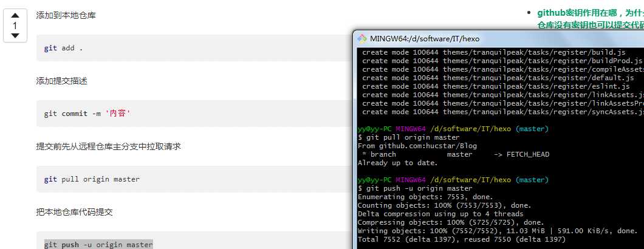Image resolution: width=644 pixels, height=249 pixels.
Task: Click the MINGW64:/d/software/IT/hexo title bar
Action: pyautogui.click(x=499, y=39)
